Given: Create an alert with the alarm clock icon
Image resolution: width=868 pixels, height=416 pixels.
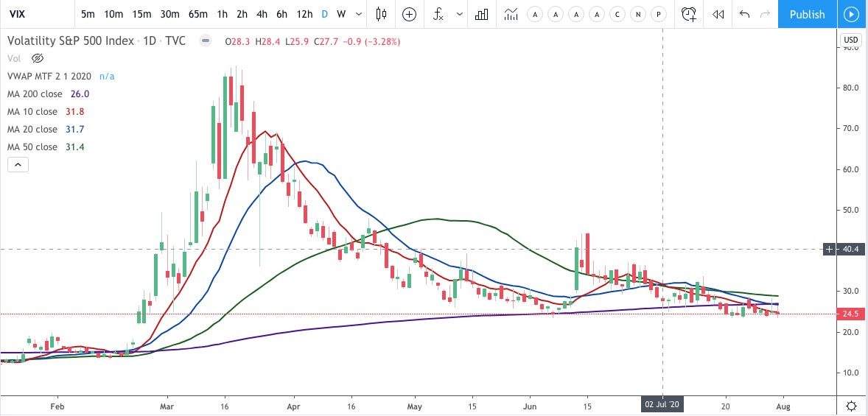Looking at the screenshot, I should 689,15.
